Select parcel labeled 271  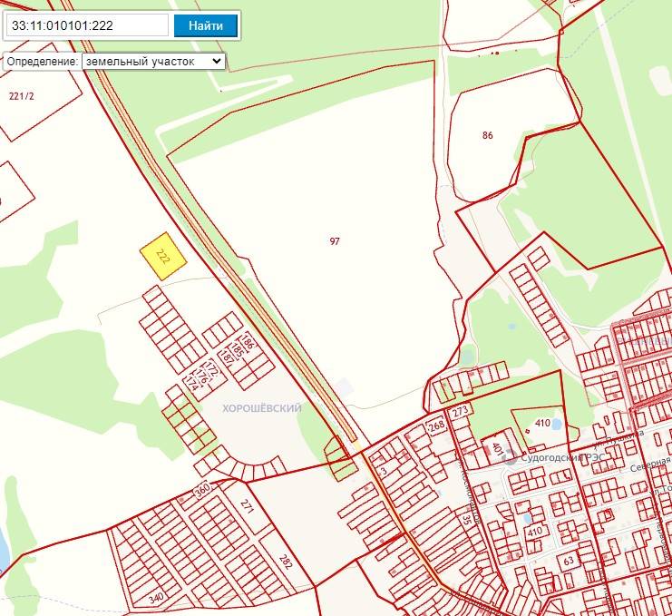point(247,507)
